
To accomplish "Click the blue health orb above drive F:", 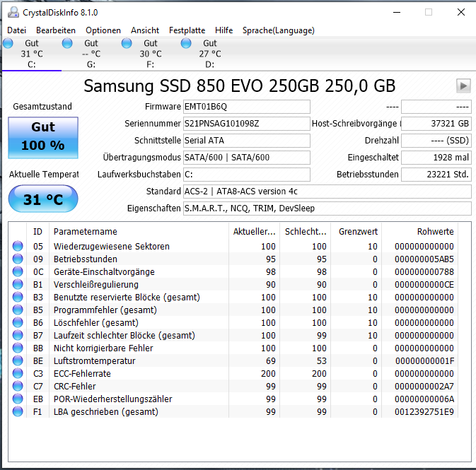I will coord(127,43).
